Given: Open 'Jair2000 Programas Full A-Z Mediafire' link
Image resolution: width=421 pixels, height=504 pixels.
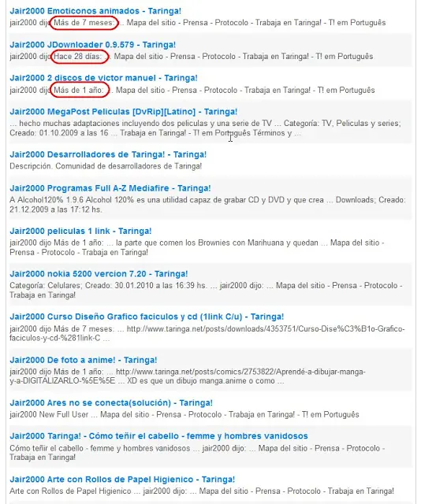Looking at the screenshot, I should (x=110, y=188).
